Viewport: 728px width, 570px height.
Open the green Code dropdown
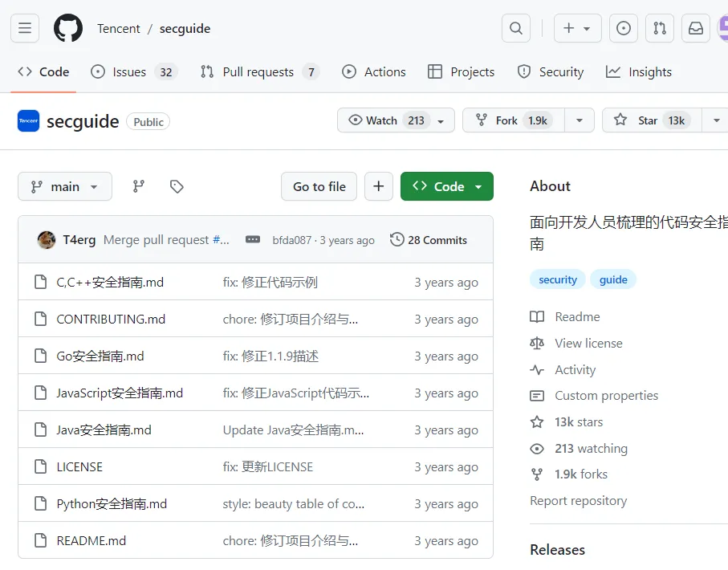[x=447, y=186]
